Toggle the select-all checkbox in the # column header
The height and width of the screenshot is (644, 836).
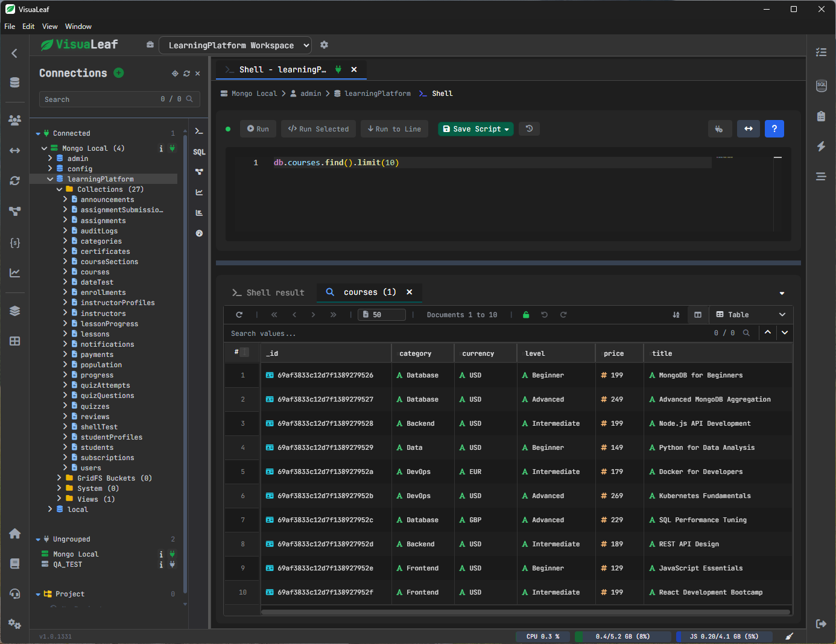(244, 352)
